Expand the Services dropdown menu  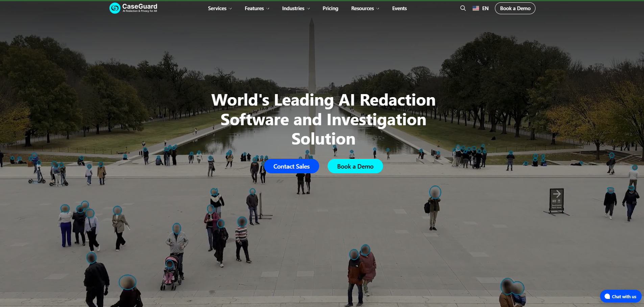tap(220, 8)
